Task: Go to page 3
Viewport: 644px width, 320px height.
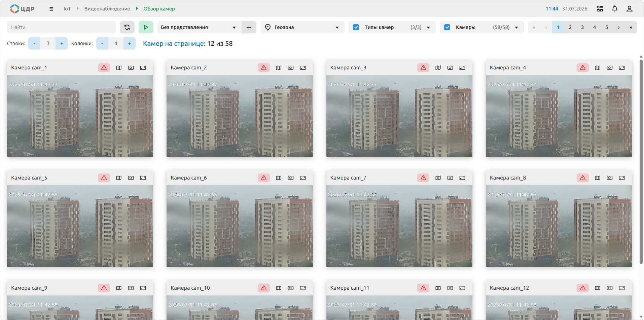Action: point(582,27)
